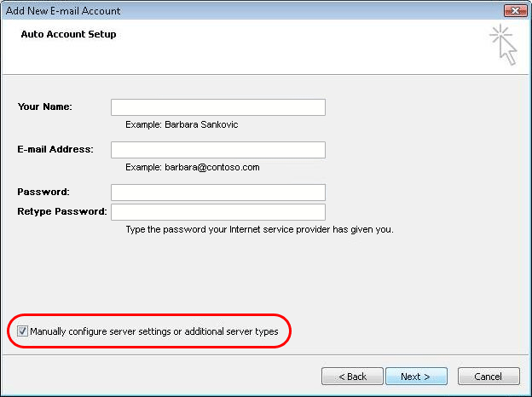Enable the manual server settings checkbox
The image size is (532, 397).
click(x=22, y=331)
